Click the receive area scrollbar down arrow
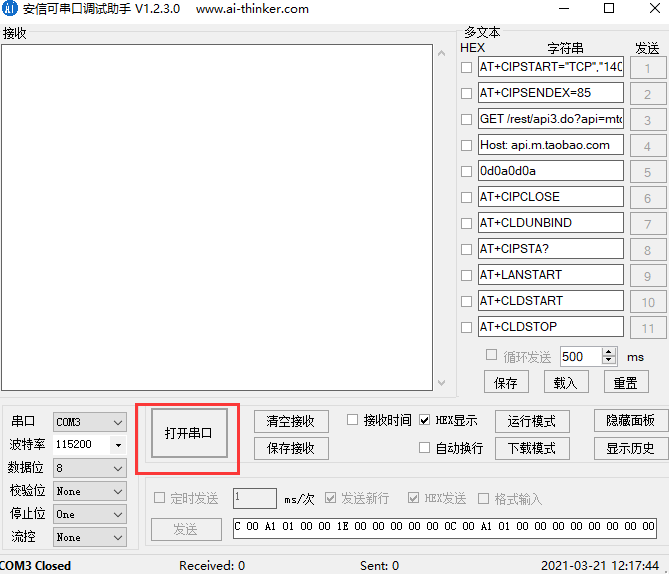669x574 pixels. click(x=442, y=383)
